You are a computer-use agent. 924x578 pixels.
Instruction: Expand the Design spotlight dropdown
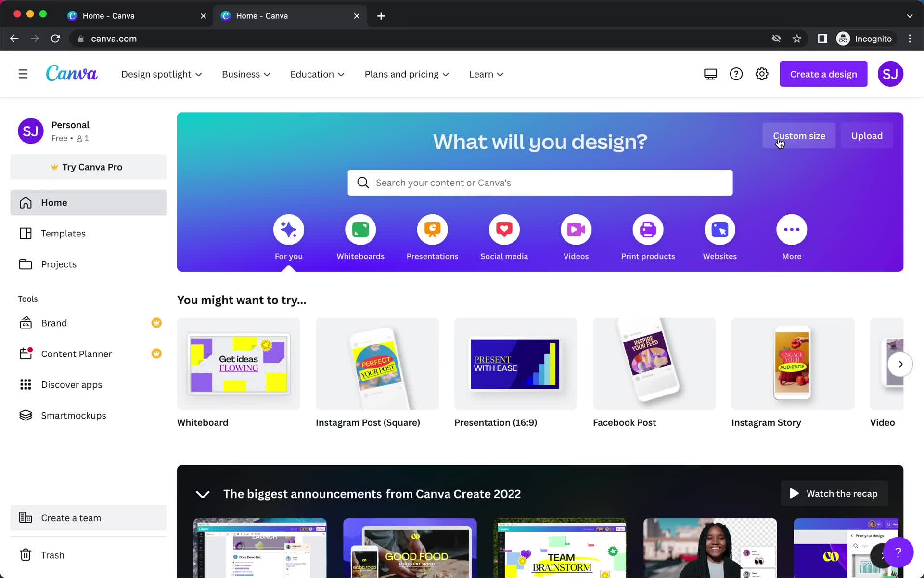[162, 74]
